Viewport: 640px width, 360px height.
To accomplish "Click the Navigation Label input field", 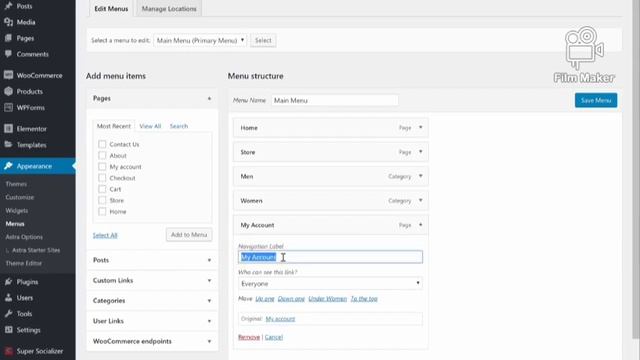I will pos(330,257).
